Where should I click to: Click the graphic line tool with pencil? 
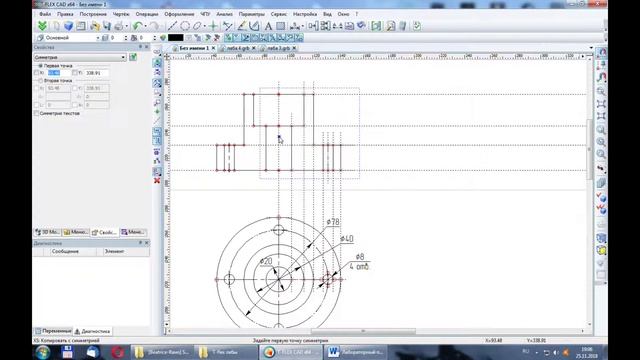[242, 26]
